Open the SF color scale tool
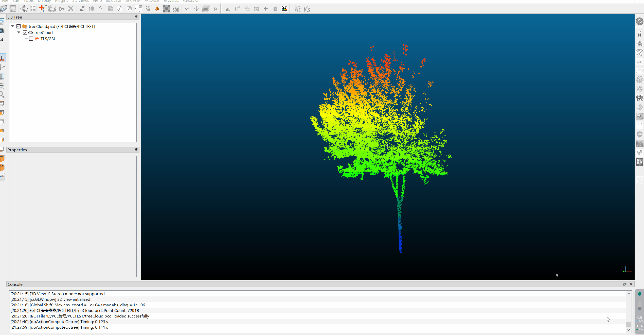 tap(284, 9)
